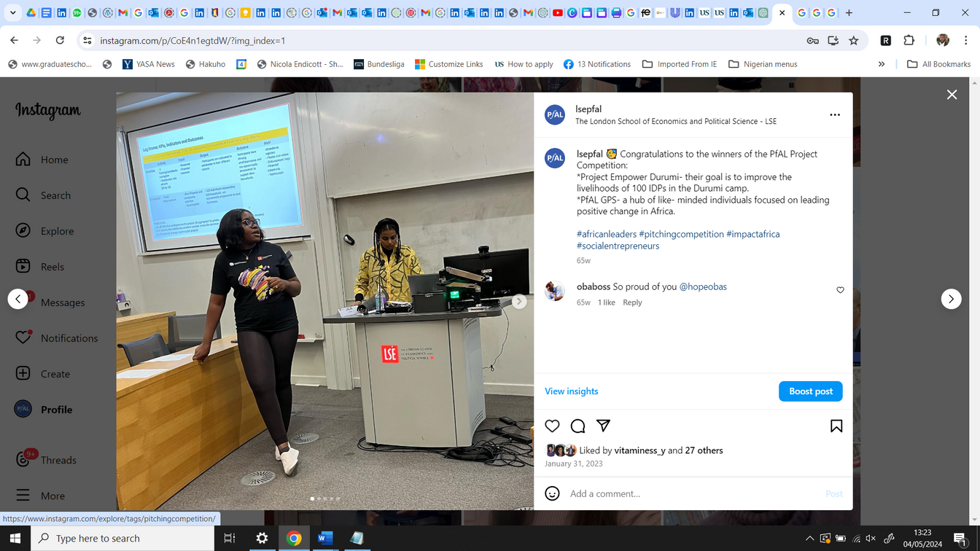
Task: Open #africanleaders hashtag link
Action: pyautogui.click(x=606, y=234)
